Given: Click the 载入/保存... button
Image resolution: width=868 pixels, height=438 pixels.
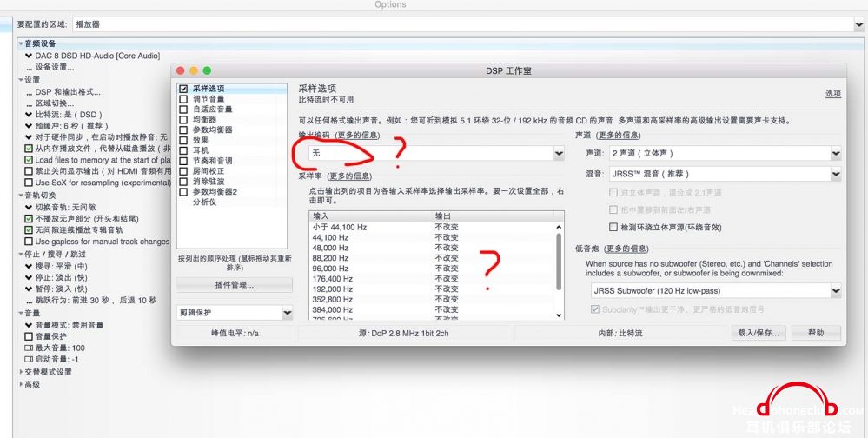Looking at the screenshot, I should (759, 333).
